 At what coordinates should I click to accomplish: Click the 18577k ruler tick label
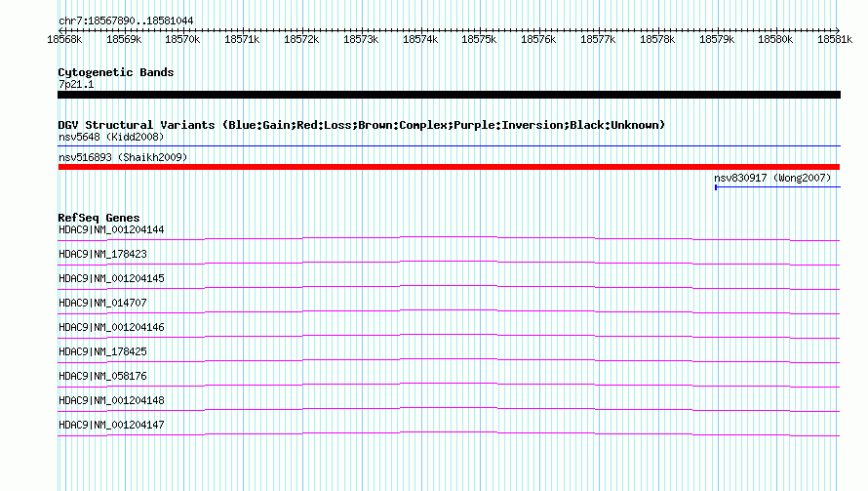tap(598, 39)
